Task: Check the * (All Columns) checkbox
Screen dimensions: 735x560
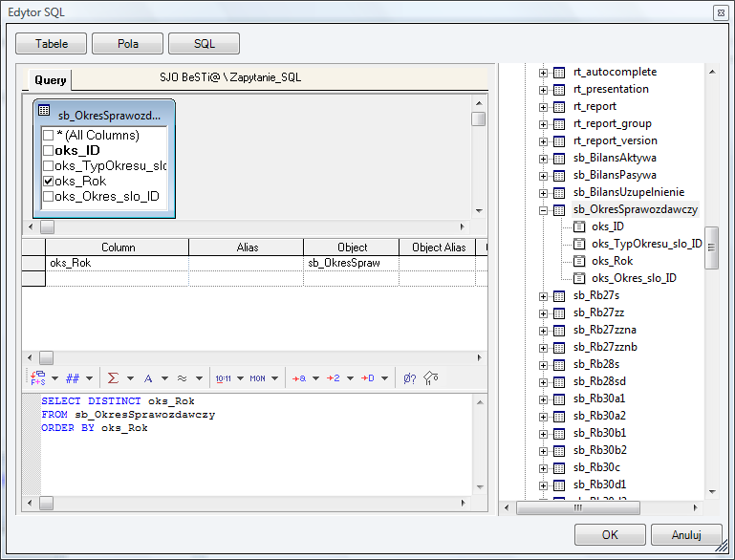Action: 49,136
